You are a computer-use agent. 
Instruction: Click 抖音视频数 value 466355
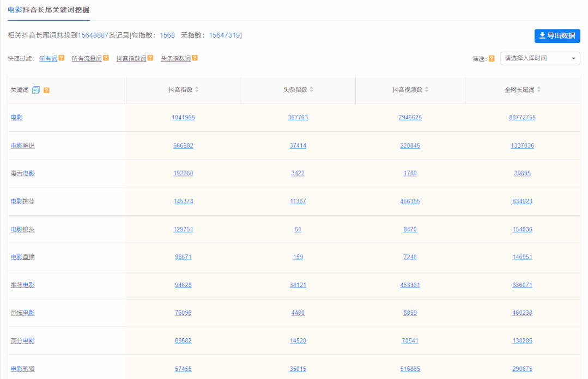(410, 201)
